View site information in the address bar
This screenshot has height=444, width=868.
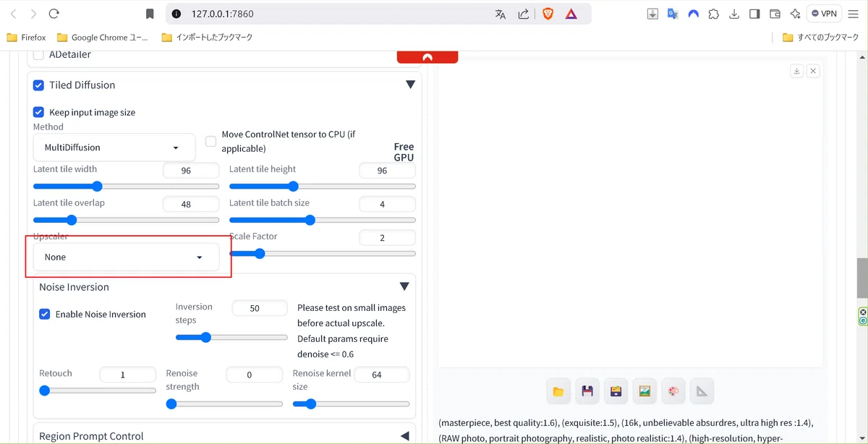(x=176, y=14)
